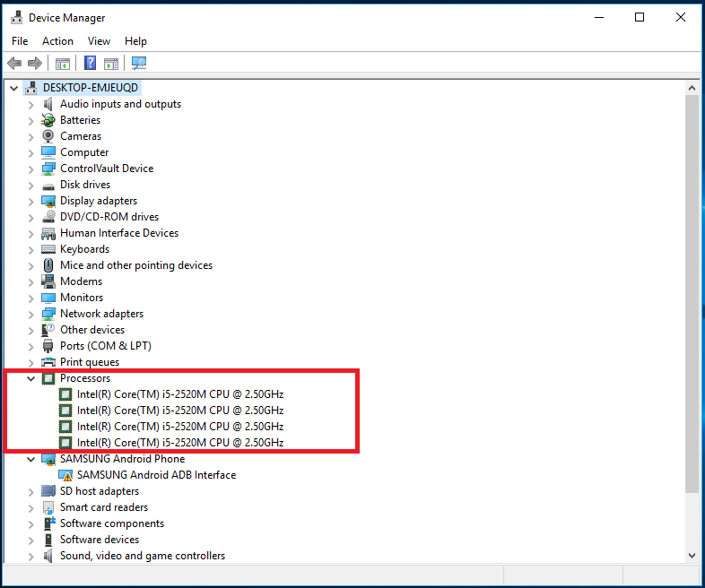Screen dimensions: 705x588
Task: Expand the Sound, video and game controllers chevron
Action: [x=30, y=557]
